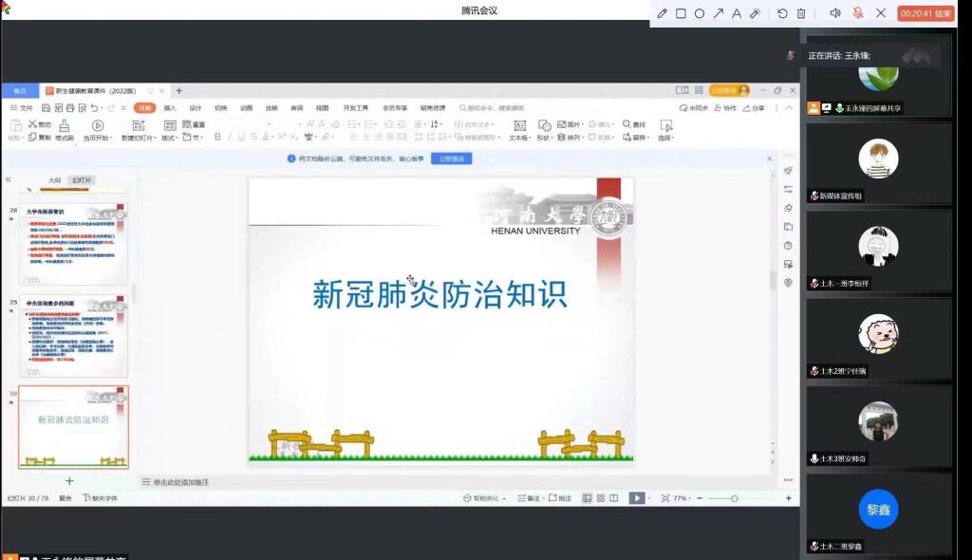
Task: Click the blue sign-in button in cloud backup banner
Action: pos(451,159)
